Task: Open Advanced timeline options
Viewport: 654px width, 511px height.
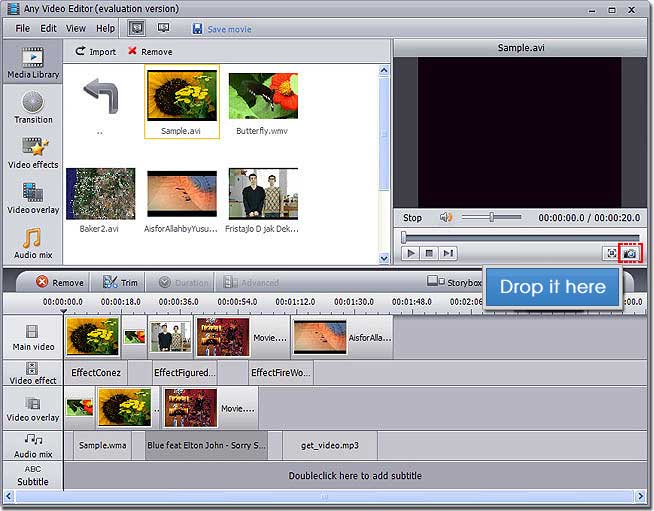Action: point(250,282)
